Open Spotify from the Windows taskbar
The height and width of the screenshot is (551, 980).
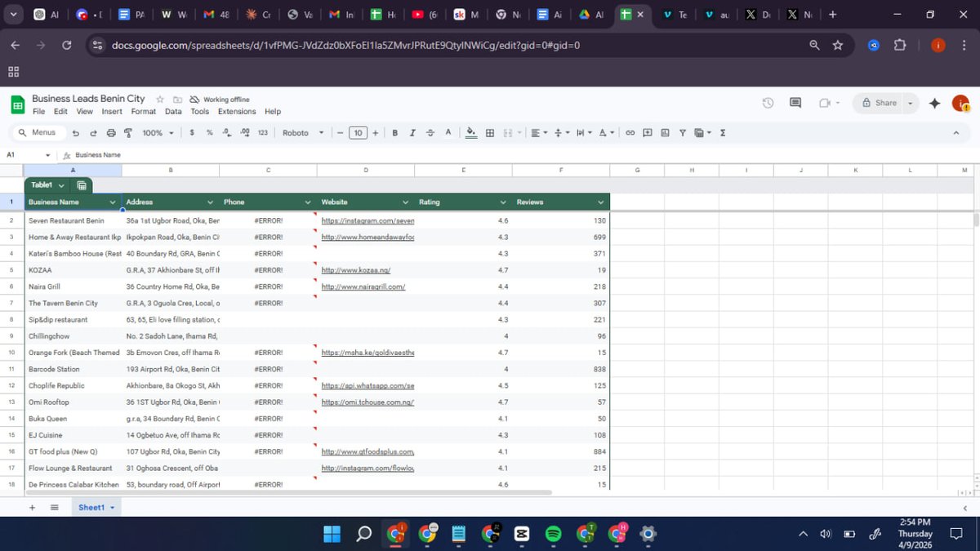point(553,534)
